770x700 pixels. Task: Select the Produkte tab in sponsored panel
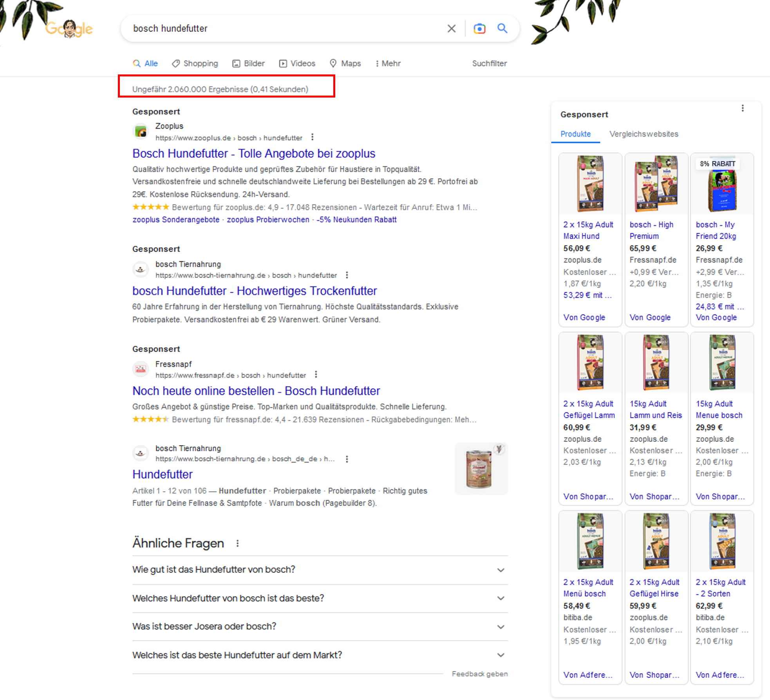coord(575,134)
